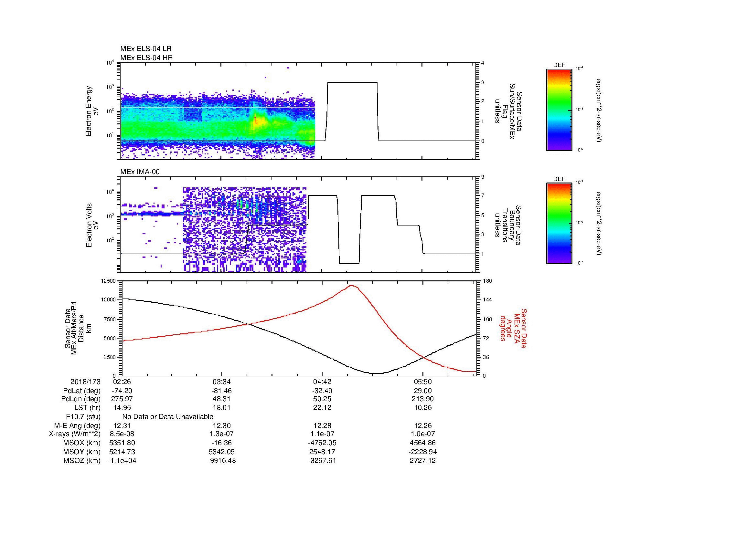The height and width of the screenshot is (534, 756).
Task: Click MSOZ value '-1.1e+04'
Action: click(122, 461)
